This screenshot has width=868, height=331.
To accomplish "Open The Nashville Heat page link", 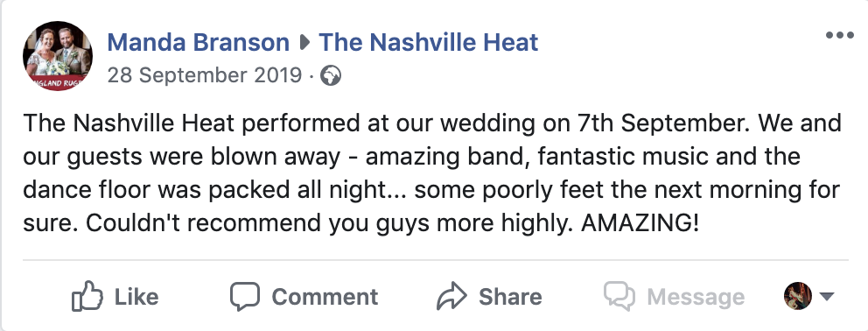I will tap(429, 43).
